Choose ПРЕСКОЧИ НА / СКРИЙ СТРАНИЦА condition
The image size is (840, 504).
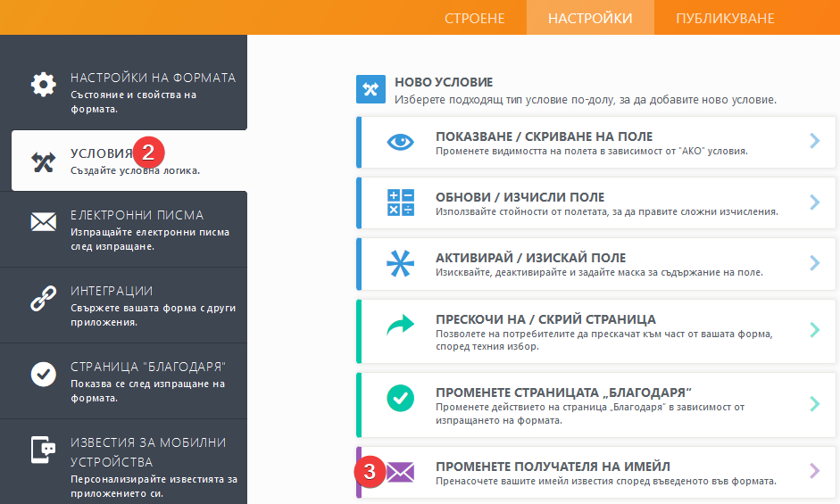point(595,332)
